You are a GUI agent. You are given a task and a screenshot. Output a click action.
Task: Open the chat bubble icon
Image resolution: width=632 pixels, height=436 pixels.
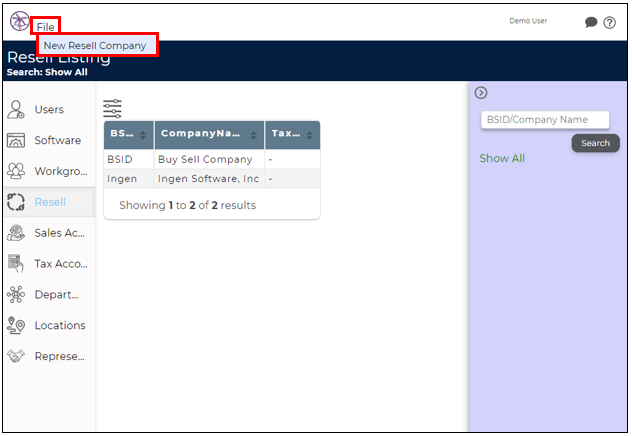click(x=590, y=22)
